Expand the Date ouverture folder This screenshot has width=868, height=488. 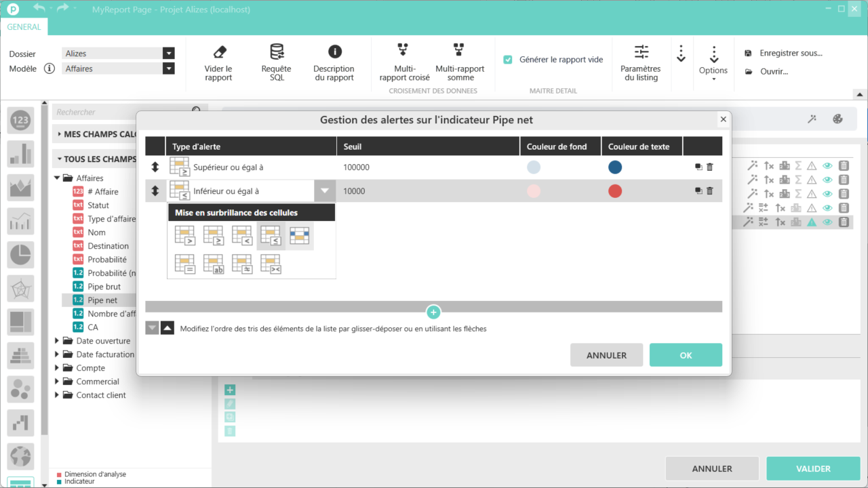coord(57,341)
